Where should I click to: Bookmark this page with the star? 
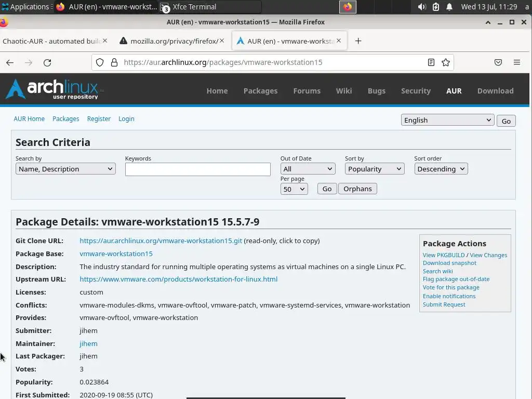point(446,62)
